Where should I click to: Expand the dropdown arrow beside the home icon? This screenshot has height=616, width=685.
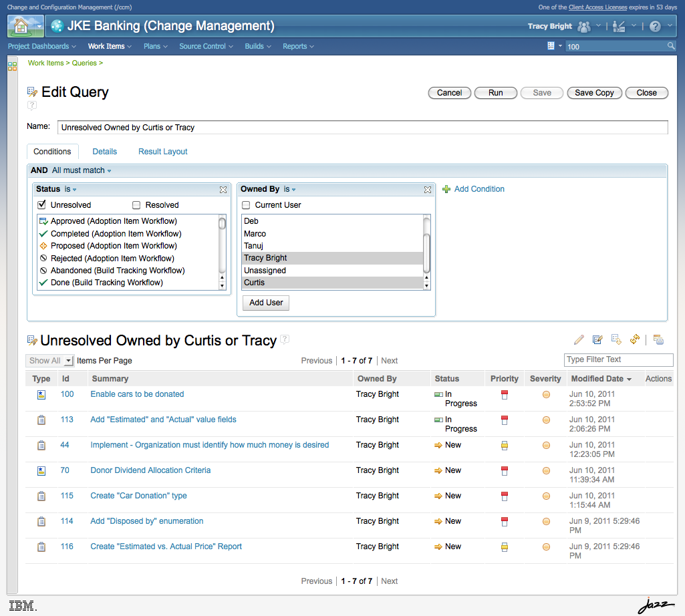point(39,26)
